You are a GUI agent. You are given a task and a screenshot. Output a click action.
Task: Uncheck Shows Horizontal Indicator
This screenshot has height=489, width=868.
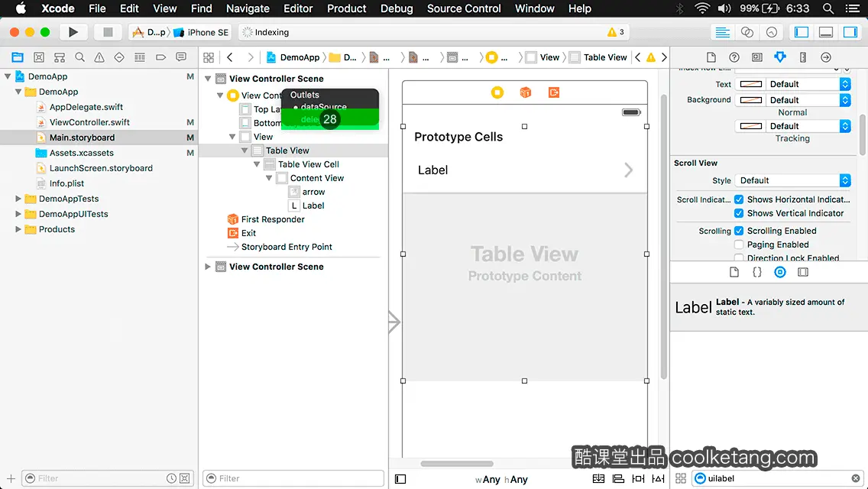(739, 199)
